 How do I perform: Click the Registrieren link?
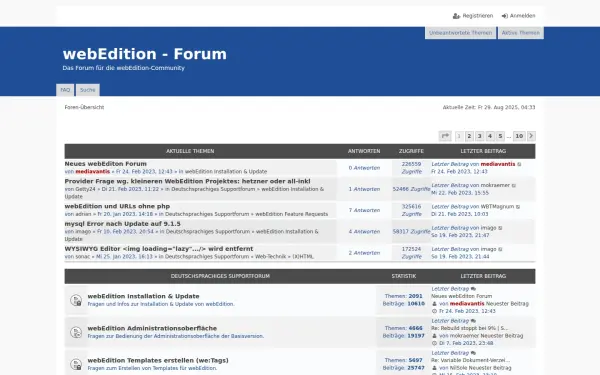(x=478, y=16)
